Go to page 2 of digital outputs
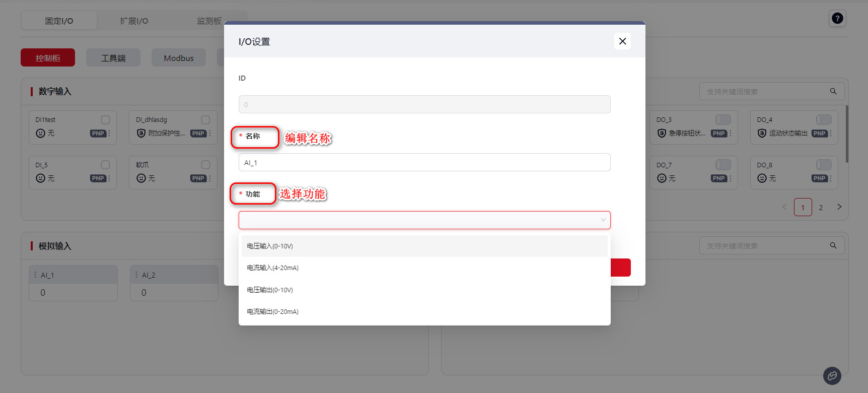Image resolution: width=868 pixels, height=393 pixels. click(x=821, y=207)
